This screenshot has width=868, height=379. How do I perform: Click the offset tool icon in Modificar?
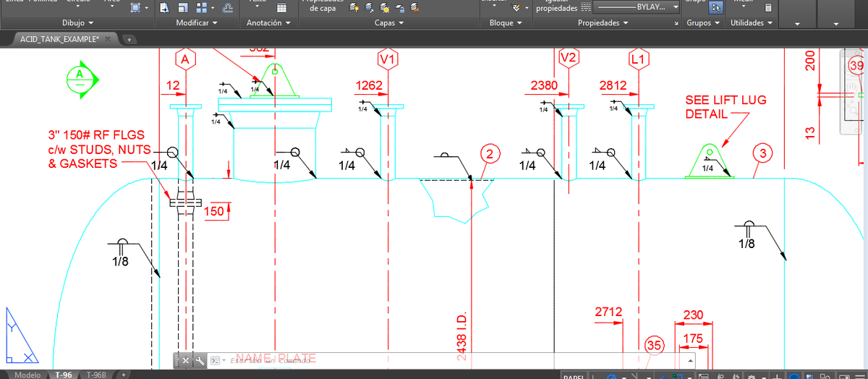(x=228, y=8)
